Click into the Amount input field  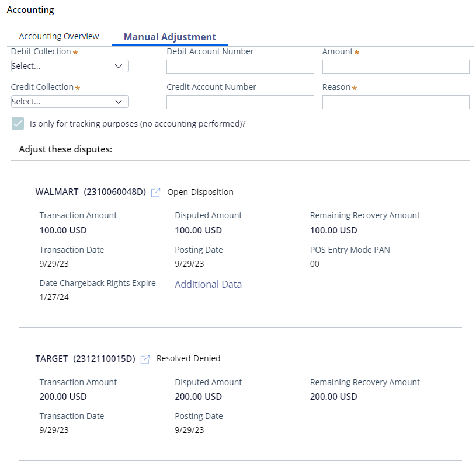tap(396, 67)
